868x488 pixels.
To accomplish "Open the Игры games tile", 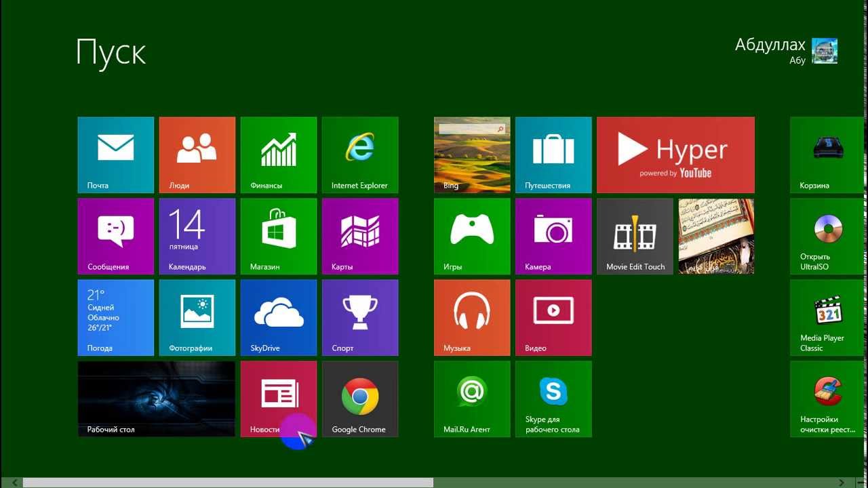I will pyautogui.click(x=473, y=237).
